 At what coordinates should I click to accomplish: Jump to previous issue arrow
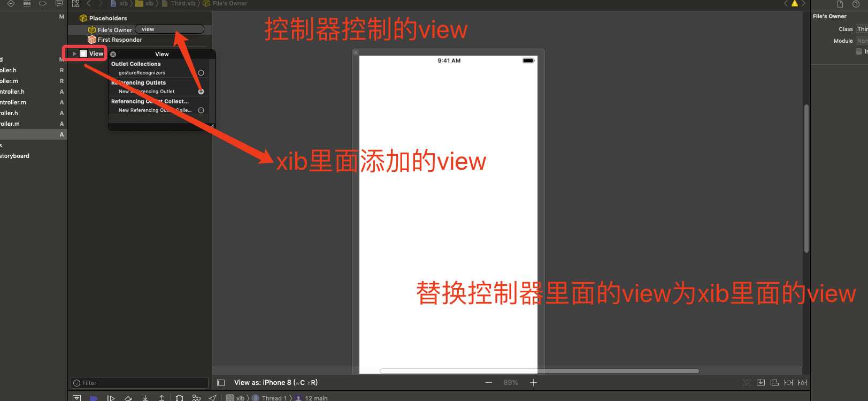click(786, 3)
